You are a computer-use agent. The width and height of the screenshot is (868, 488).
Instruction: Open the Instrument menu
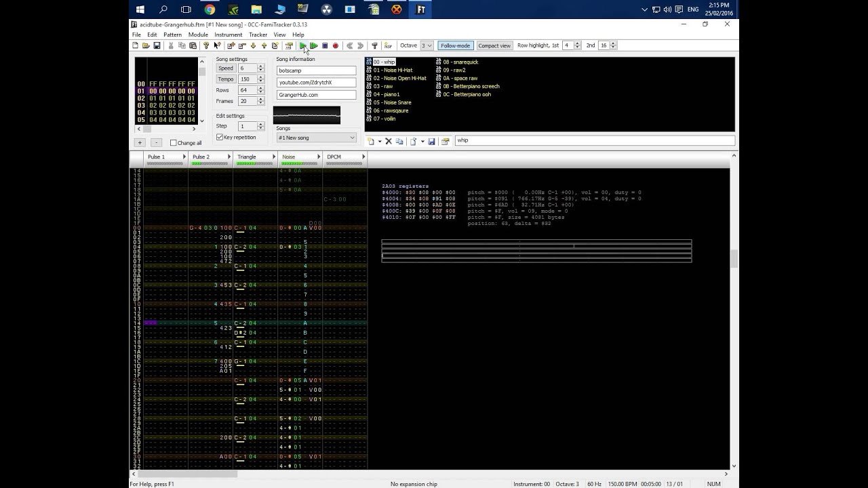click(x=228, y=35)
